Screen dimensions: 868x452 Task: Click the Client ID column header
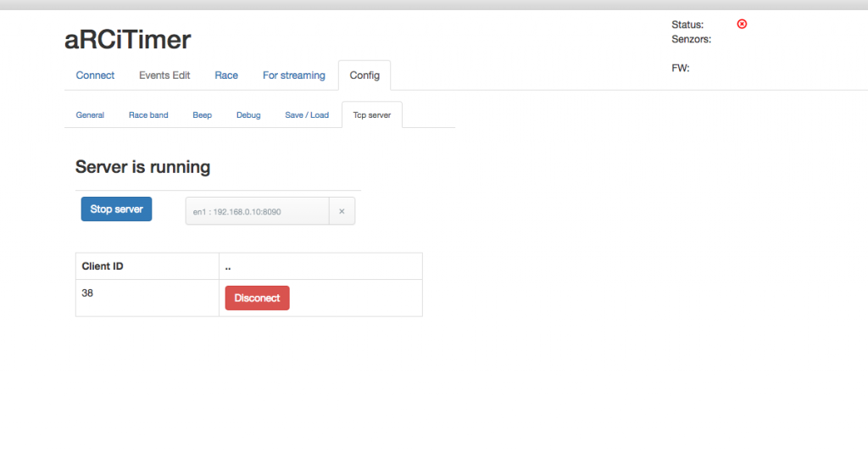(103, 266)
